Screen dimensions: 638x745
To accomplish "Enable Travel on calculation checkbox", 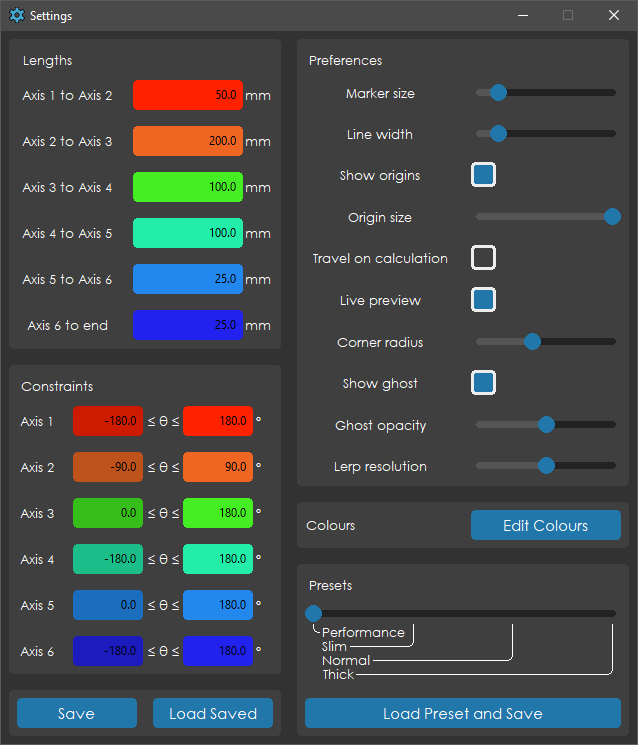I will click(x=484, y=258).
